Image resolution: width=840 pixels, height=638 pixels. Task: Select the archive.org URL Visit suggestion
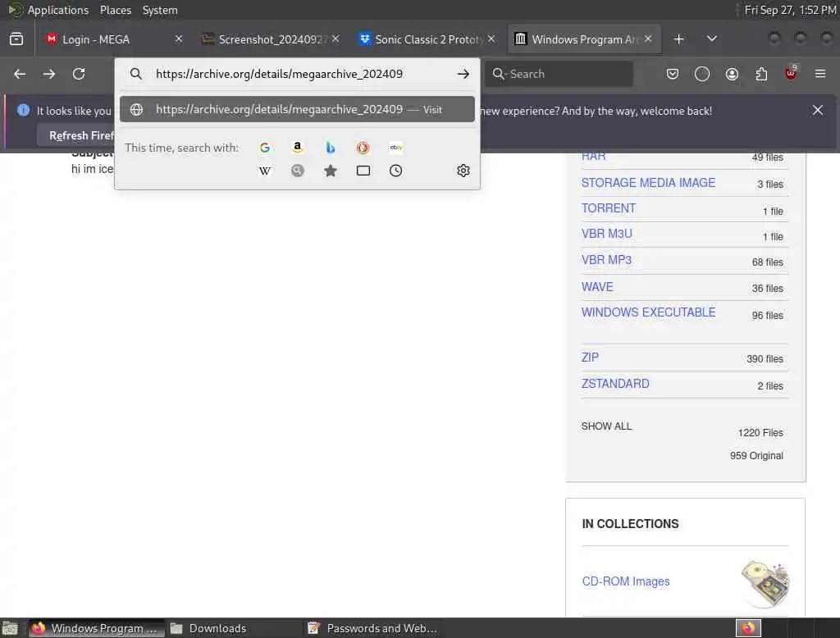[297, 109]
